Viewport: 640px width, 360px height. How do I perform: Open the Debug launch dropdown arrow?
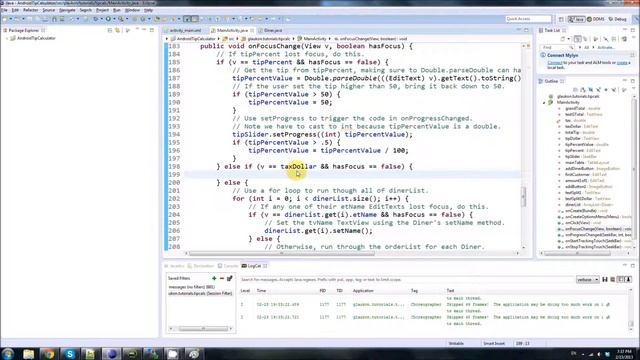click(x=101, y=19)
